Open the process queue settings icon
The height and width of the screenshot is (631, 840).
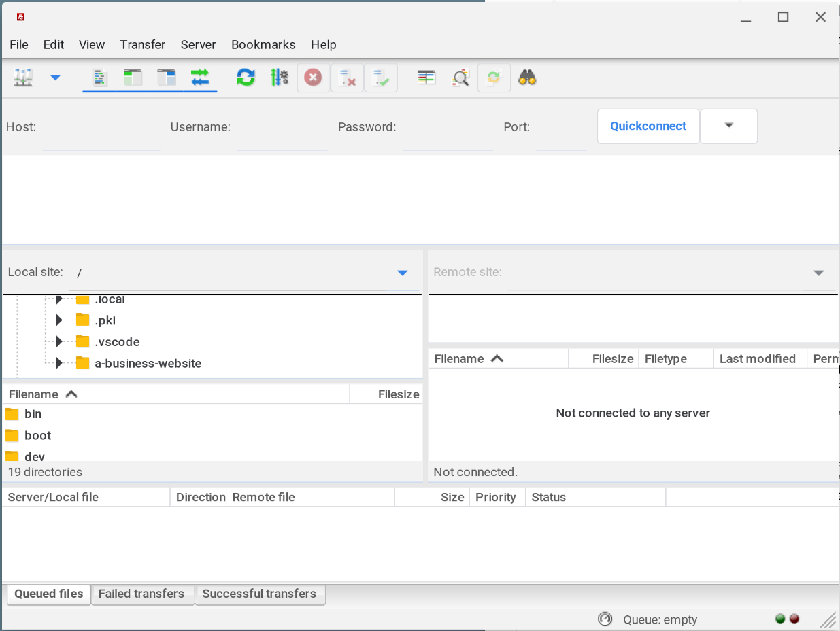point(280,78)
